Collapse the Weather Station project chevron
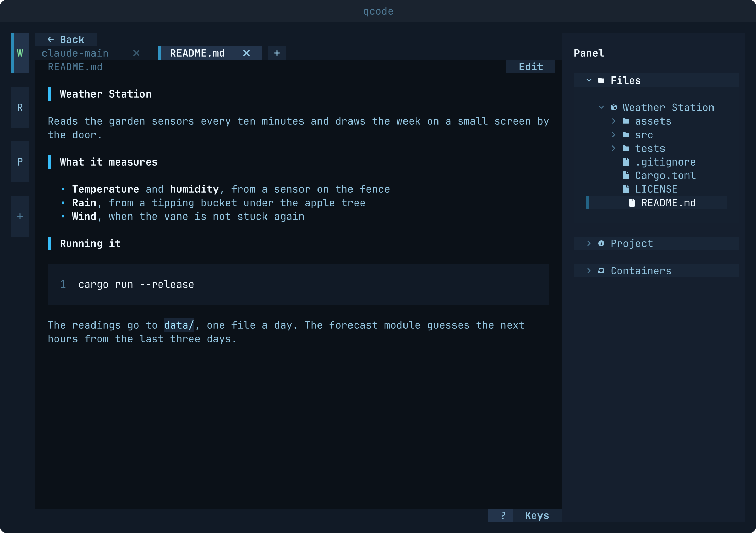Viewport: 756px width, 533px height. tap(601, 107)
